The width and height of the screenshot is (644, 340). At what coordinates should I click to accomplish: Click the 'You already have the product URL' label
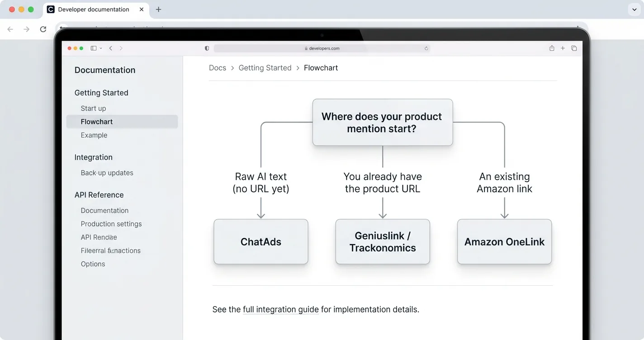point(383,183)
